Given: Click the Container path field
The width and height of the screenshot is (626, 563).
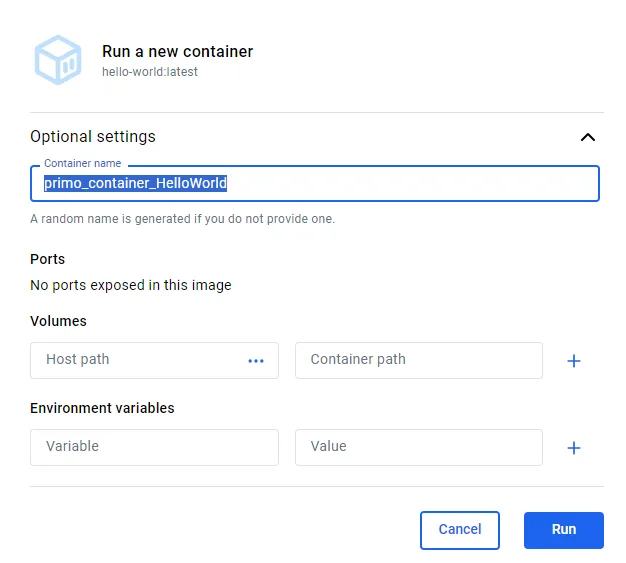Looking at the screenshot, I should (419, 360).
